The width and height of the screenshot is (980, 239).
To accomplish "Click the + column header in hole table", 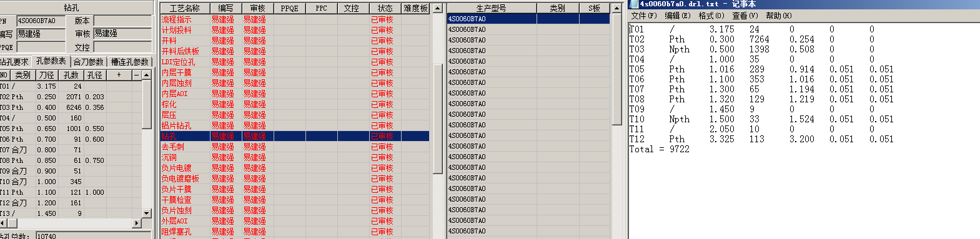I will [119, 75].
